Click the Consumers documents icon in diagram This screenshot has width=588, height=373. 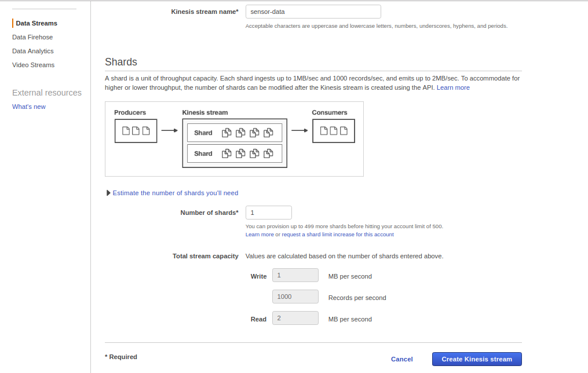click(334, 131)
